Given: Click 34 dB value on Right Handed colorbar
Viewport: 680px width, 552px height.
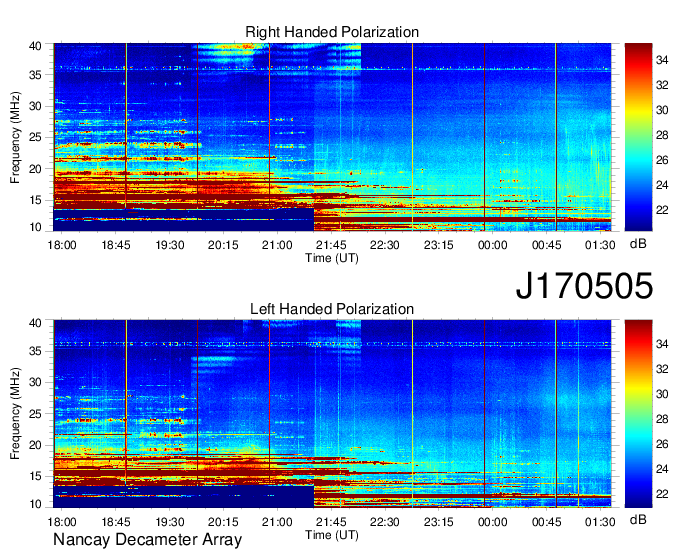Looking at the screenshot, I should (x=662, y=60).
